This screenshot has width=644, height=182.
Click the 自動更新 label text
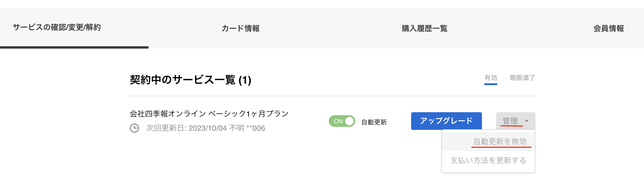point(374,122)
